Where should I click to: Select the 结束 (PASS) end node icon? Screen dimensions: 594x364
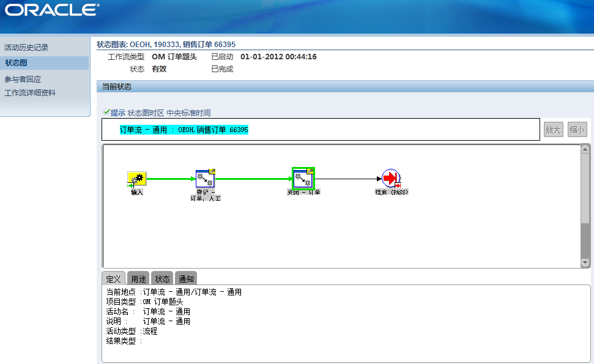(x=390, y=177)
